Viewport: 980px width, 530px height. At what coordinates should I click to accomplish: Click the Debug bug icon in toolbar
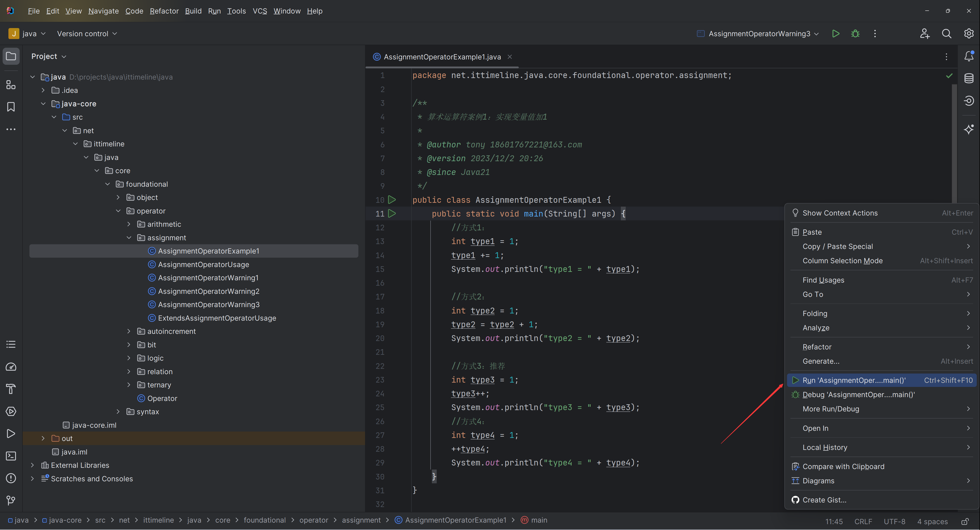pyautogui.click(x=855, y=33)
